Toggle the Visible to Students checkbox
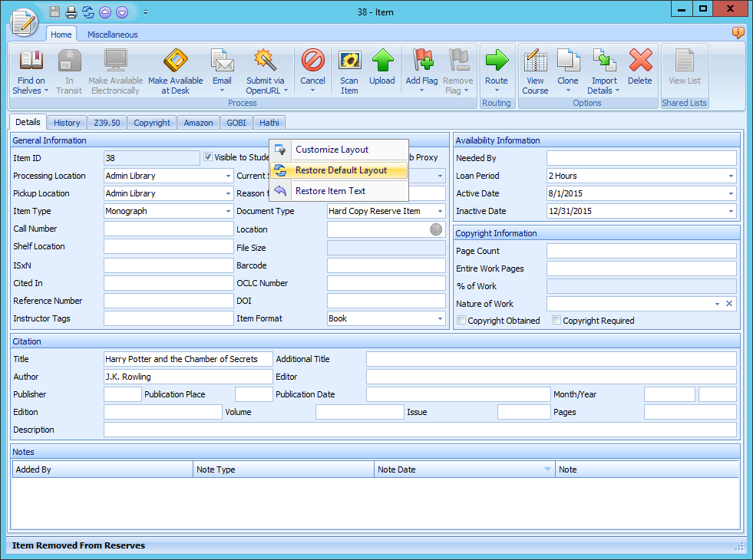This screenshot has width=753, height=560. click(x=208, y=157)
